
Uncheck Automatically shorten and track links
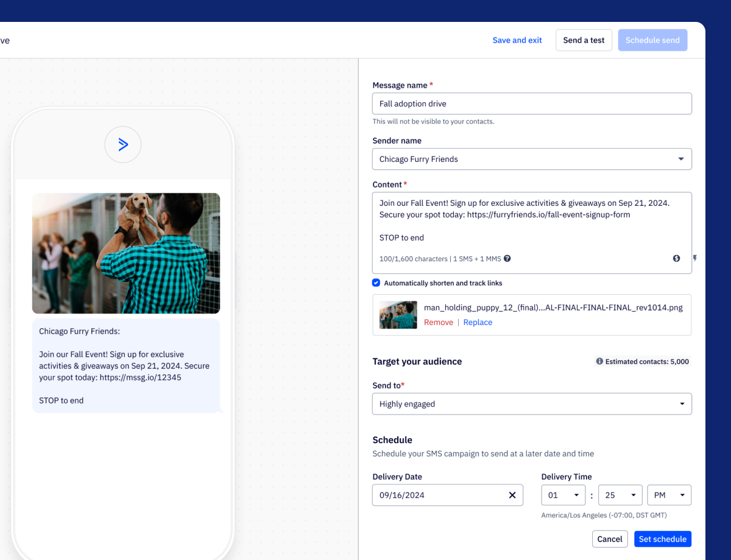(x=376, y=283)
